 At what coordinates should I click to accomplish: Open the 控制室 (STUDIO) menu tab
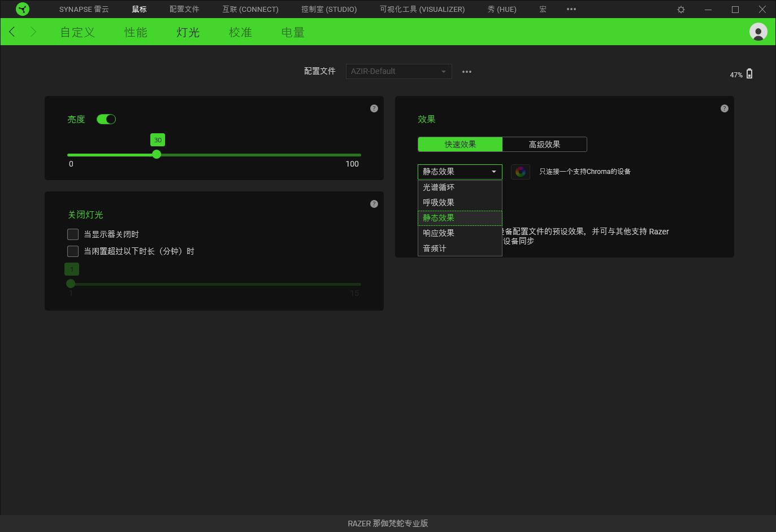(x=329, y=10)
